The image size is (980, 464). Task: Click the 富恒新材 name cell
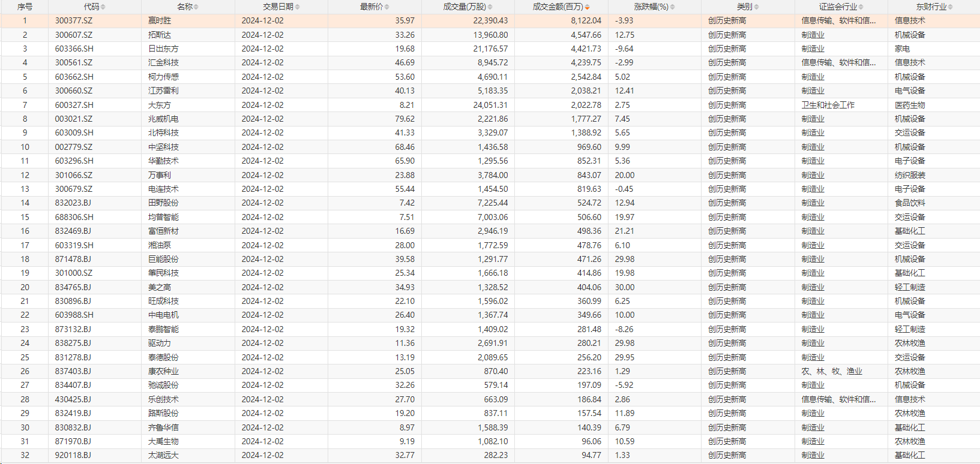(x=163, y=231)
